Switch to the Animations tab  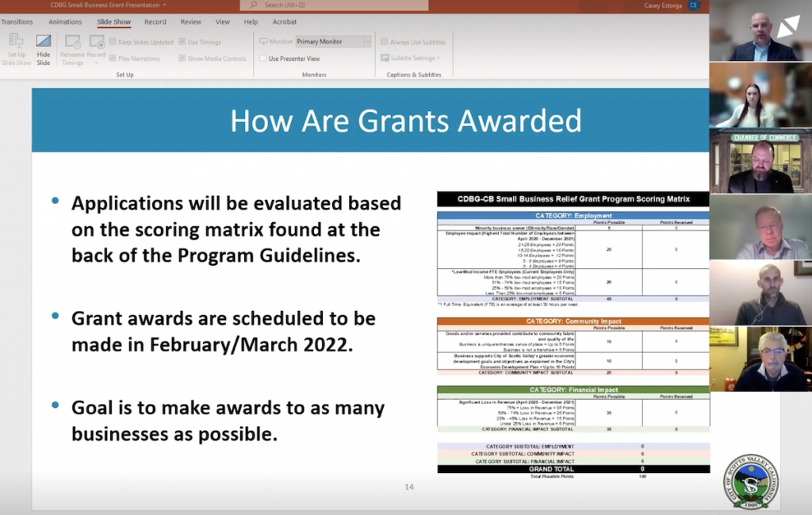[65, 22]
